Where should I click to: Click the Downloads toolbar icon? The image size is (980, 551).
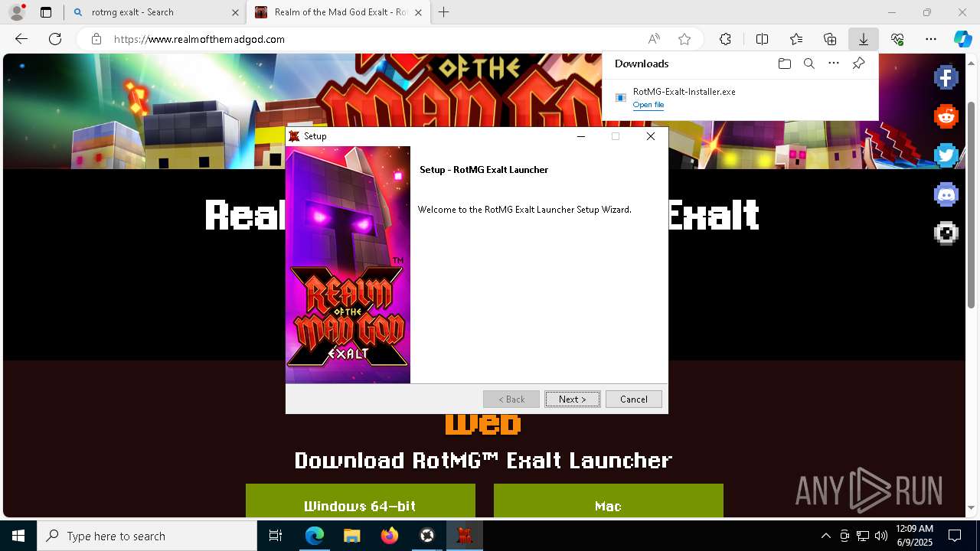point(863,39)
